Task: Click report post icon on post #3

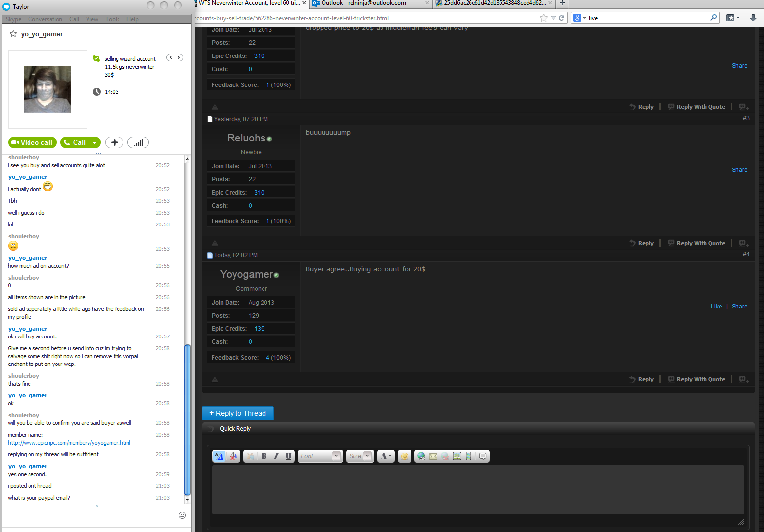Action: coord(215,243)
